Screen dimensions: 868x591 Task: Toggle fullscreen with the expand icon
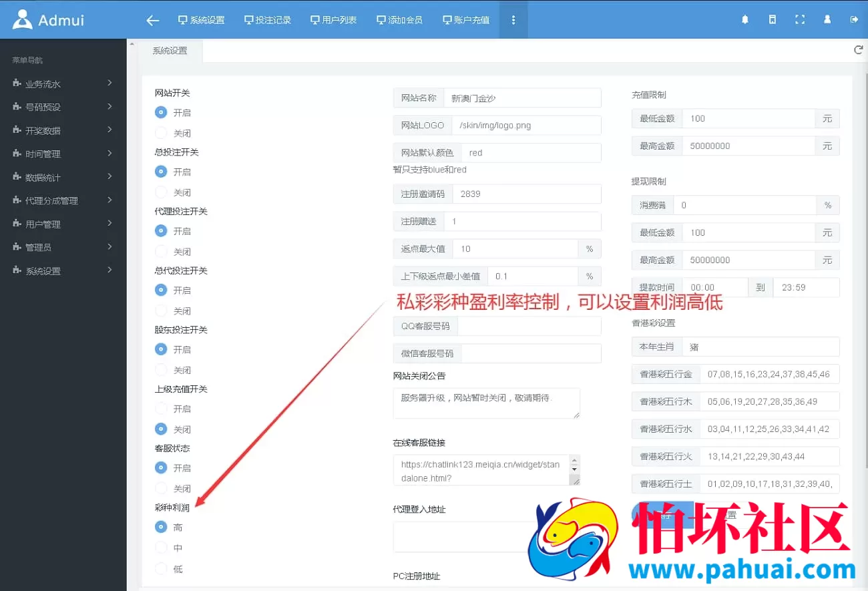800,19
